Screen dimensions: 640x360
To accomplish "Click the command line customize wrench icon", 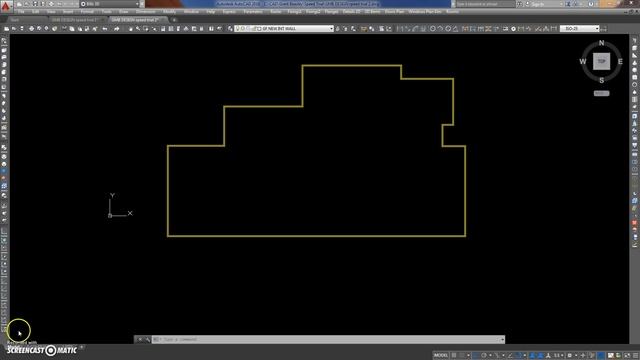I will [147, 339].
